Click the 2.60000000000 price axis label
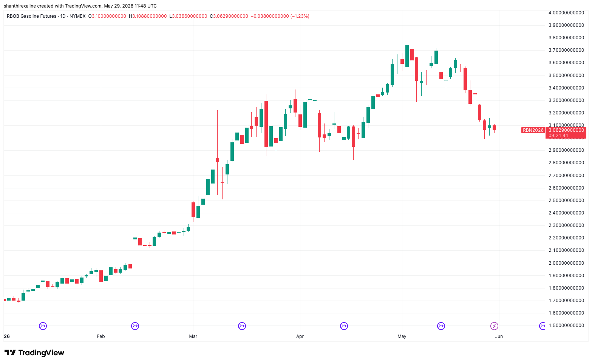 coord(566,188)
